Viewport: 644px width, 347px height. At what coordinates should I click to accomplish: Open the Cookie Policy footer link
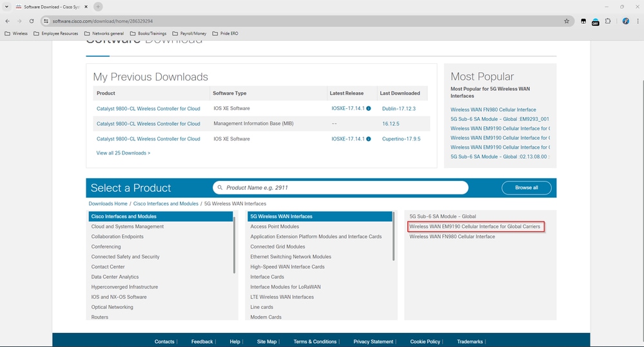click(x=425, y=342)
